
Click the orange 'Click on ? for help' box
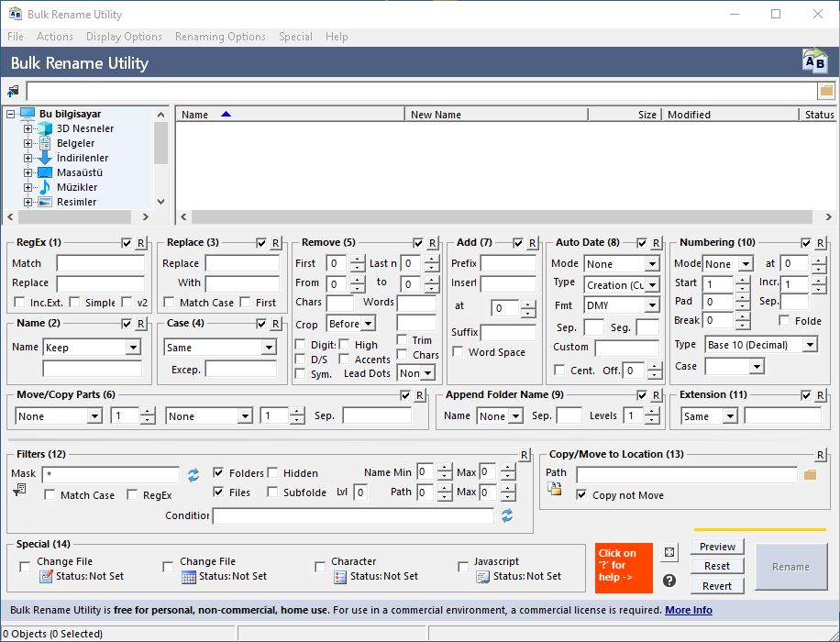(x=624, y=568)
